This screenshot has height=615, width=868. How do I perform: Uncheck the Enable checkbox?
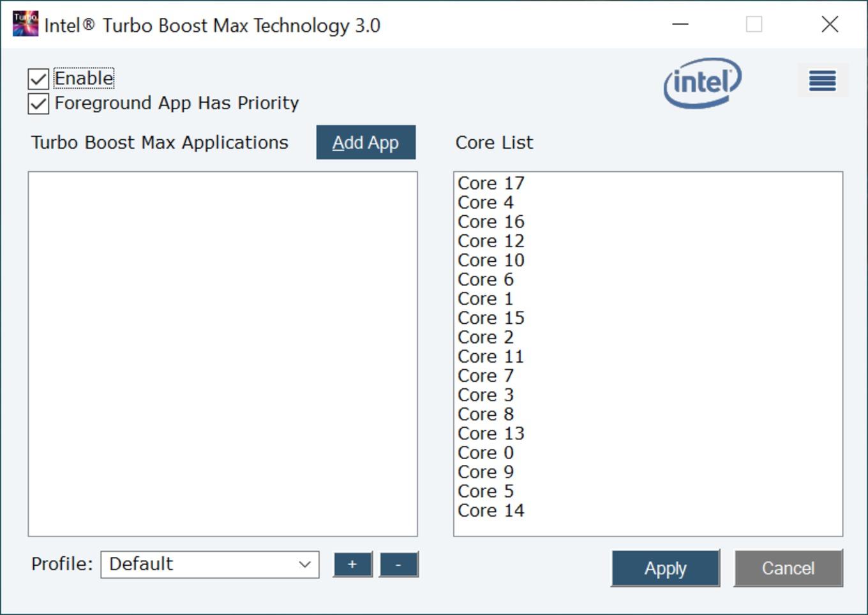pyautogui.click(x=38, y=79)
